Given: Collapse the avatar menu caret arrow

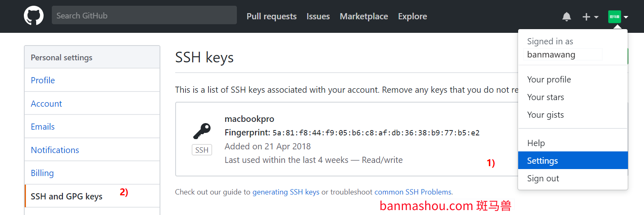Looking at the screenshot, I should (x=626, y=17).
